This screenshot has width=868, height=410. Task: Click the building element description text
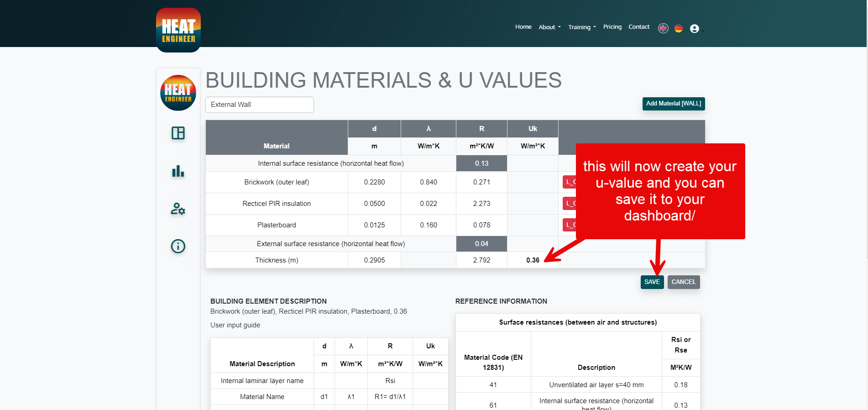pos(309,311)
